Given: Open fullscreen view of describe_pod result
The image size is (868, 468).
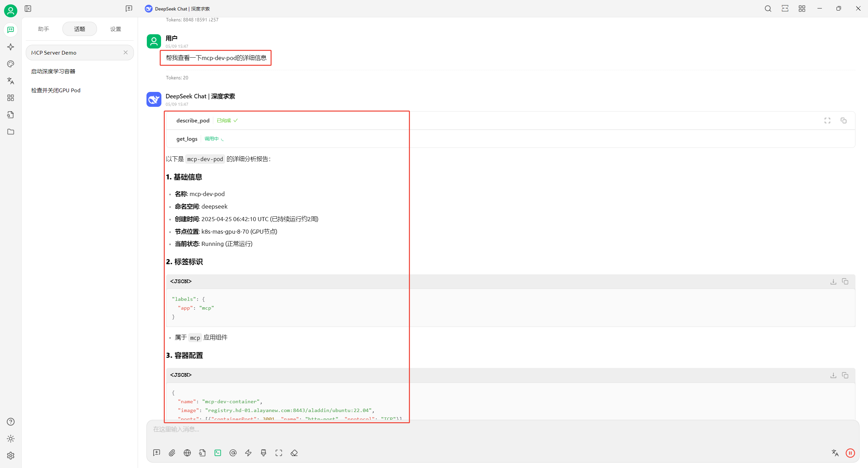Looking at the screenshot, I should [827, 120].
